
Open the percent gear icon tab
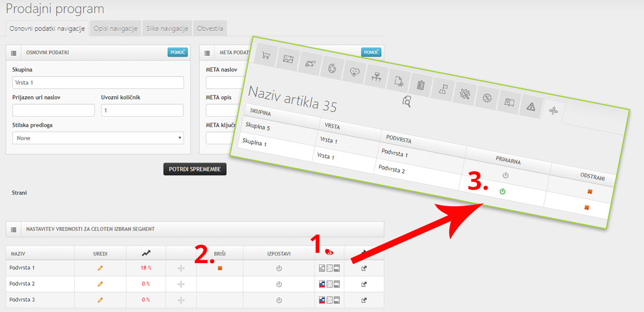487,98
